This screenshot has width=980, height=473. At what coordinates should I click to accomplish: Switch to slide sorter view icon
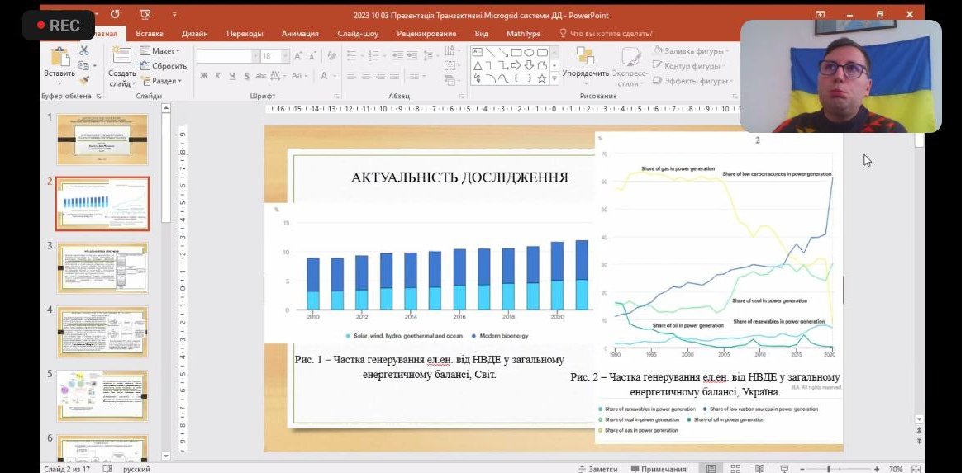click(x=735, y=468)
